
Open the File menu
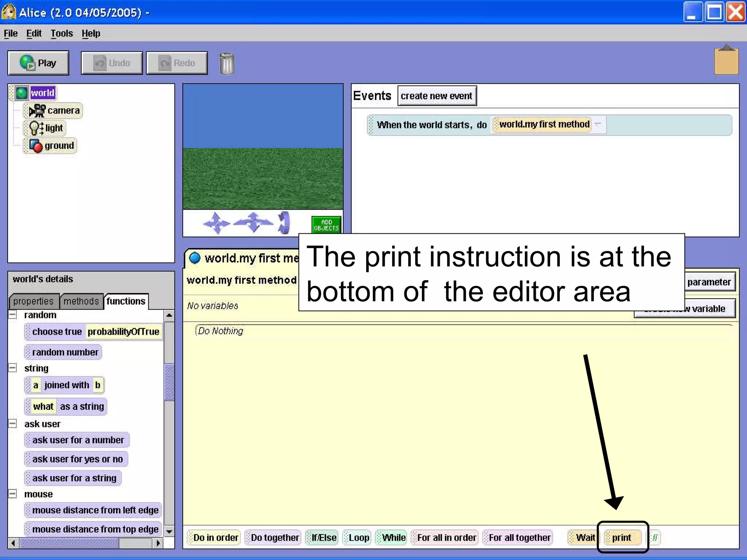(11, 34)
